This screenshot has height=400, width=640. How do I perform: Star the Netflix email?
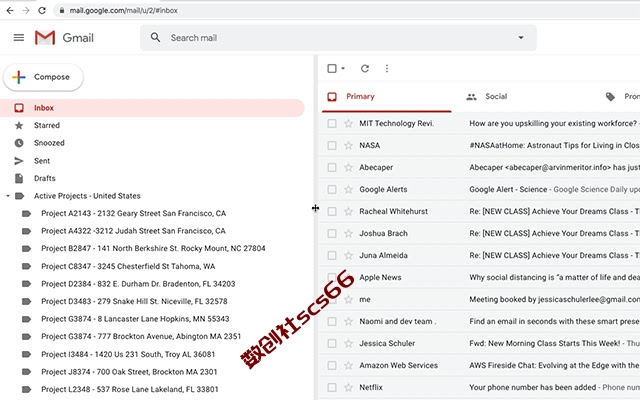[348, 387]
